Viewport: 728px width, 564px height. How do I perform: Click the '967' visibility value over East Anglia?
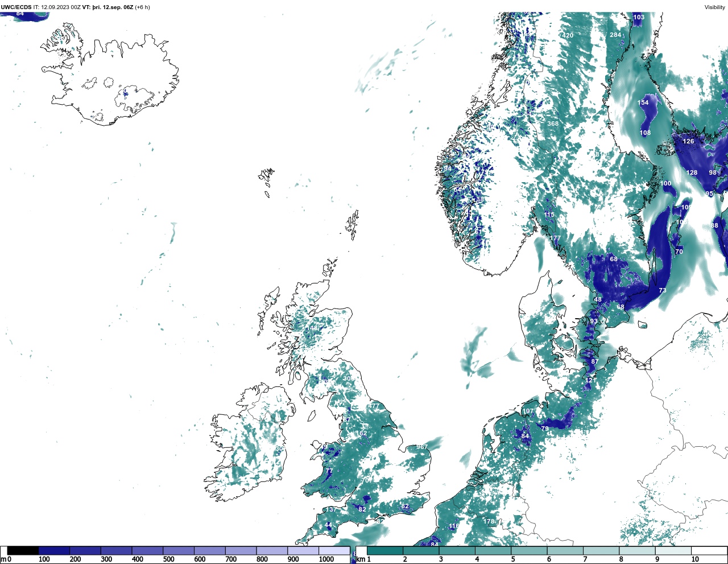pos(421,447)
